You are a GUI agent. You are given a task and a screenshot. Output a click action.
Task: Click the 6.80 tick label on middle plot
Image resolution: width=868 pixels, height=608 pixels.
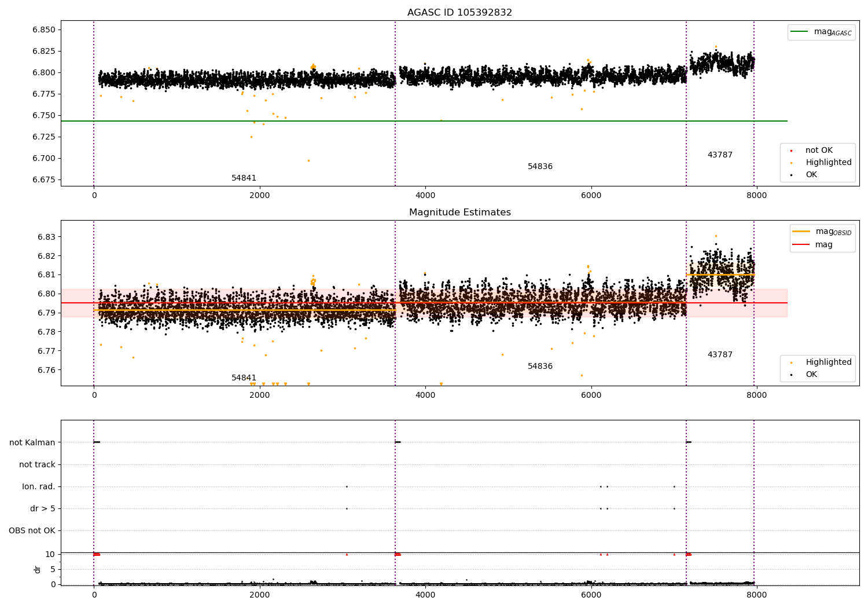point(46,294)
